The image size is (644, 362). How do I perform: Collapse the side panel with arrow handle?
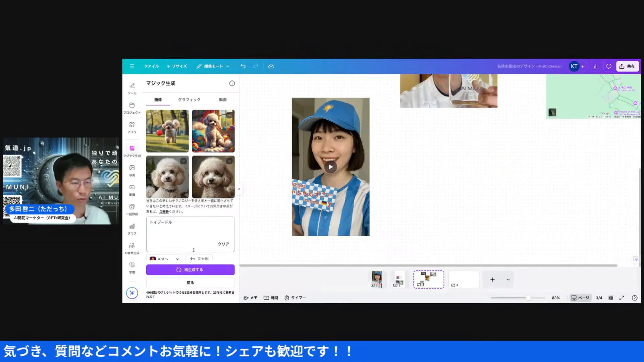[x=239, y=189]
